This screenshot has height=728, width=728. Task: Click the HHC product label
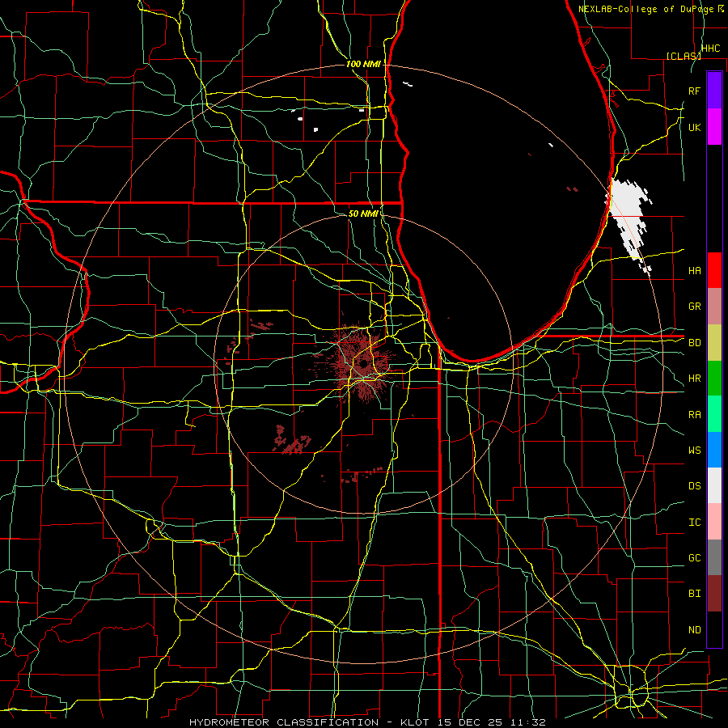point(711,48)
